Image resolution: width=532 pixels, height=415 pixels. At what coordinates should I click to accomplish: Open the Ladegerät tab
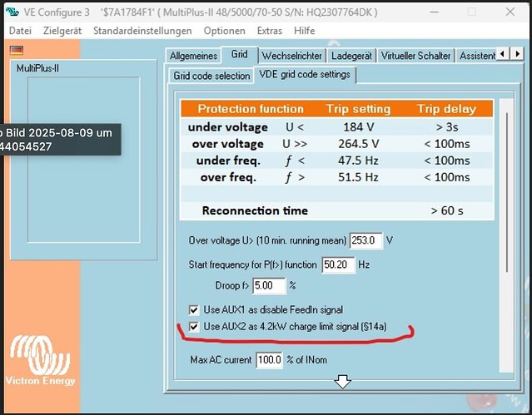pyautogui.click(x=351, y=56)
